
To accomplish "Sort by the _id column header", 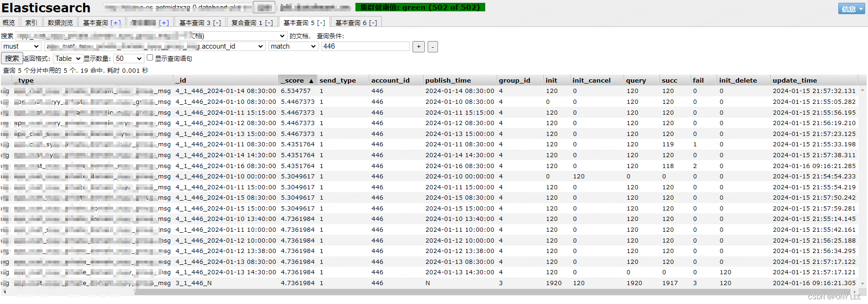I will pyautogui.click(x=226, y=80).
